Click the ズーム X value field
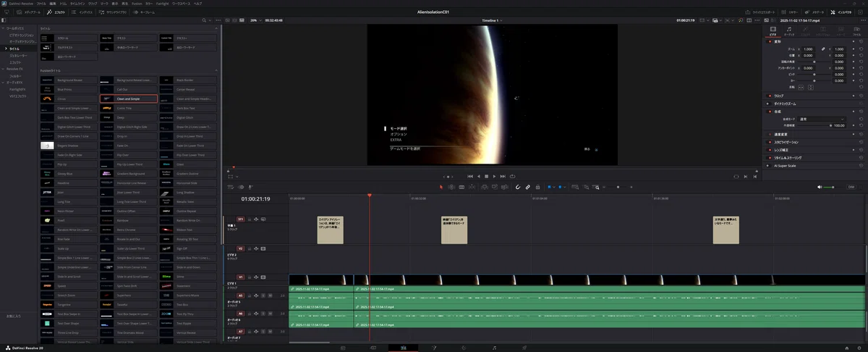868x352 pixels. pos(809,49)
